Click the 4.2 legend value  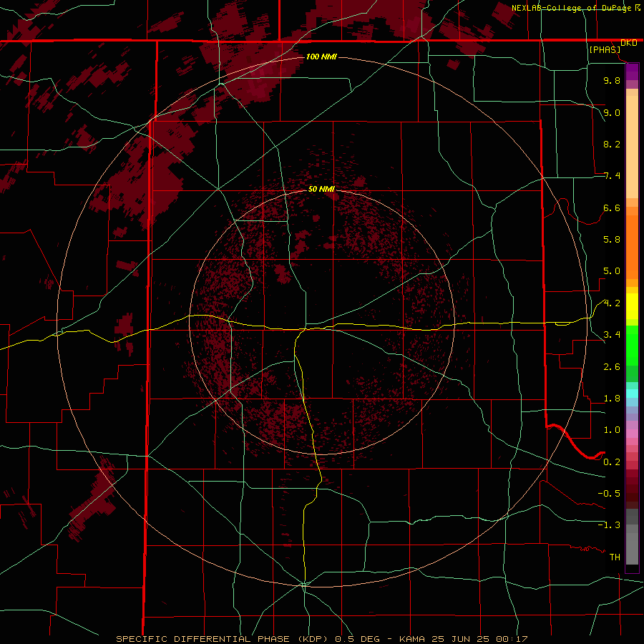point(612,303)
